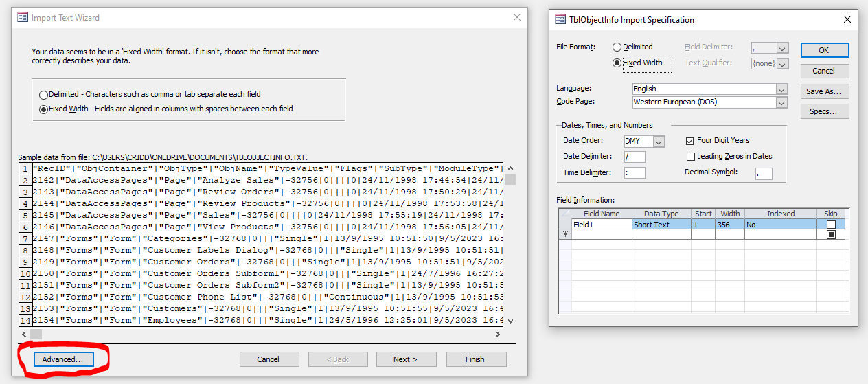Viewport: 868px width, 384px height.
Task: Click the Skip column header
Action: 831,214
